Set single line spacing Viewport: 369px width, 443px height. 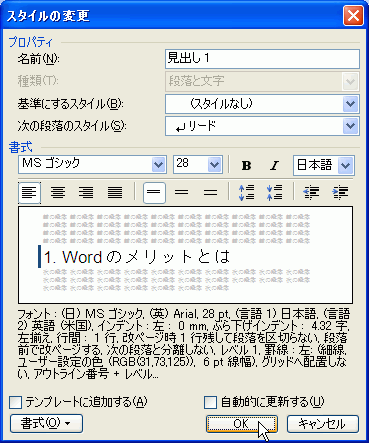point(154,193)
